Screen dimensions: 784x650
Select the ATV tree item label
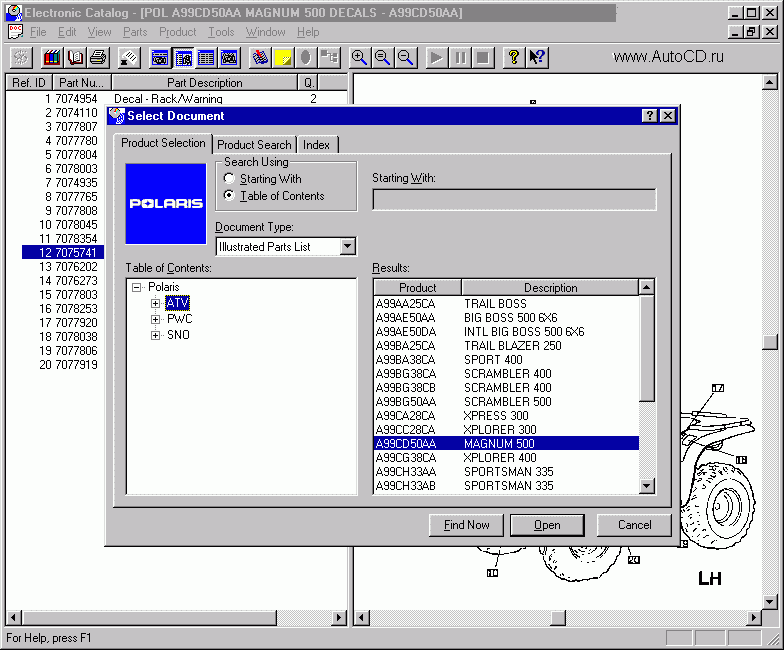coord(178,303)
